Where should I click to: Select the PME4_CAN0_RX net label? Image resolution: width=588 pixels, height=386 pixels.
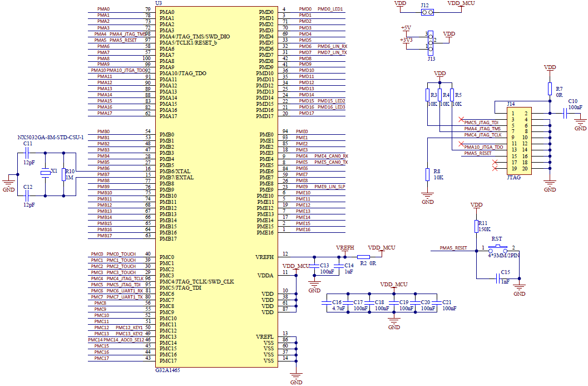click(331, 157)
